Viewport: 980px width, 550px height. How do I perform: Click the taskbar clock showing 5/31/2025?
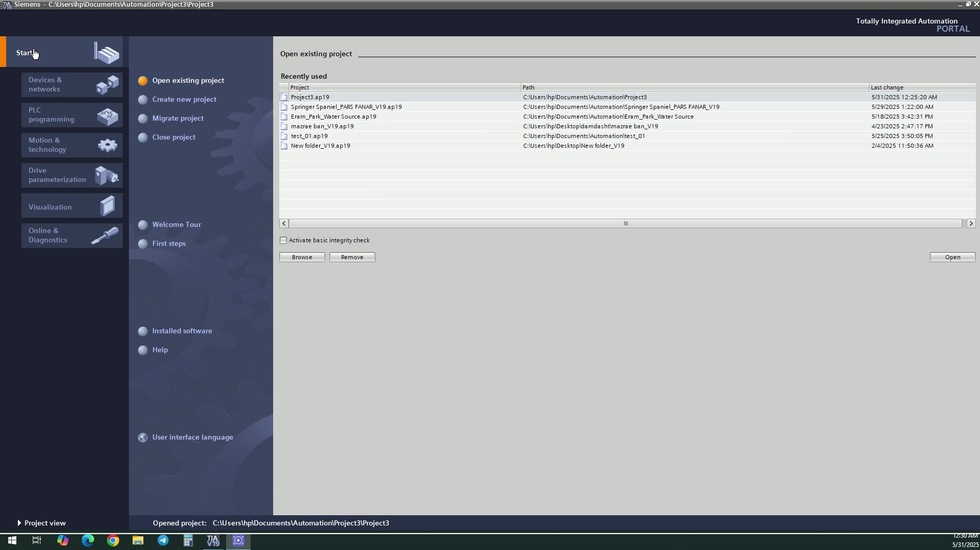pyautogui.click(x=965, y=541)
